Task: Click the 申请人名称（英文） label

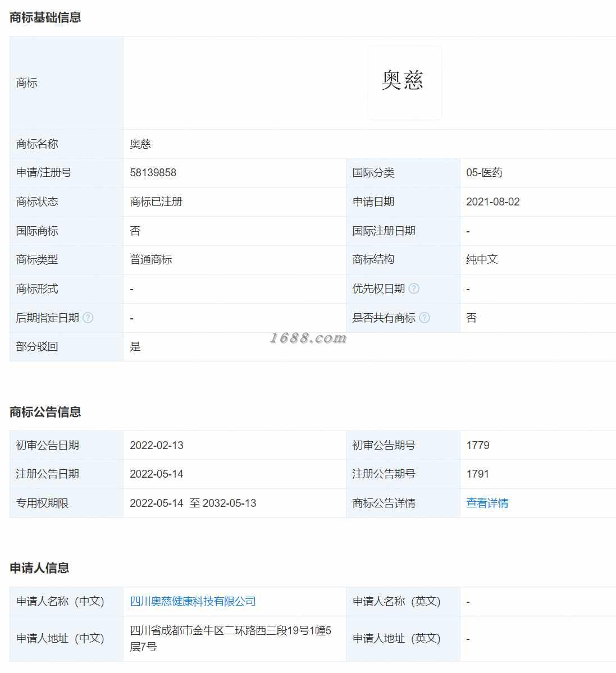Action: (x=397, y=601)
